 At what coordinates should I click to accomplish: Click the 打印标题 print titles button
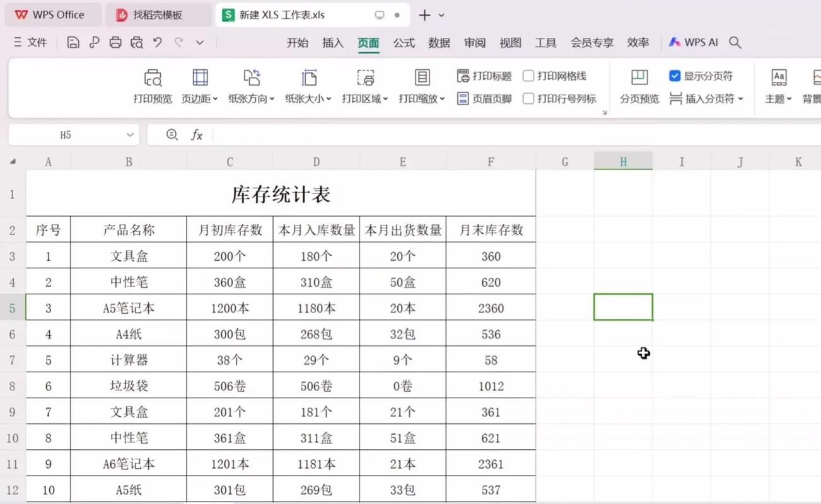click(x=483, y=76)
